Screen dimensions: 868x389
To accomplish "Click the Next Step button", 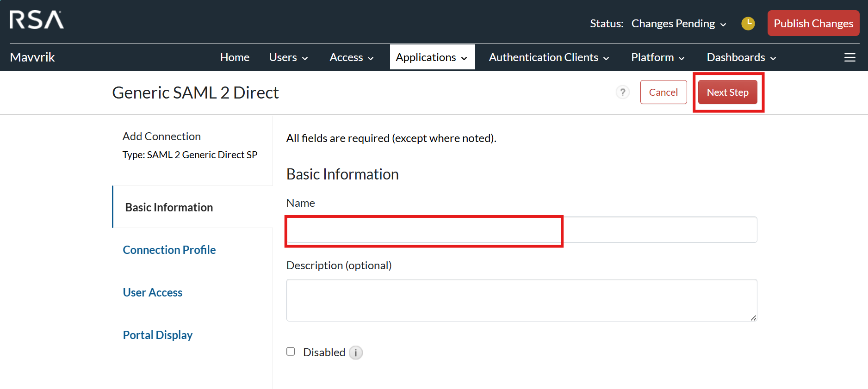I will point(727,92).
